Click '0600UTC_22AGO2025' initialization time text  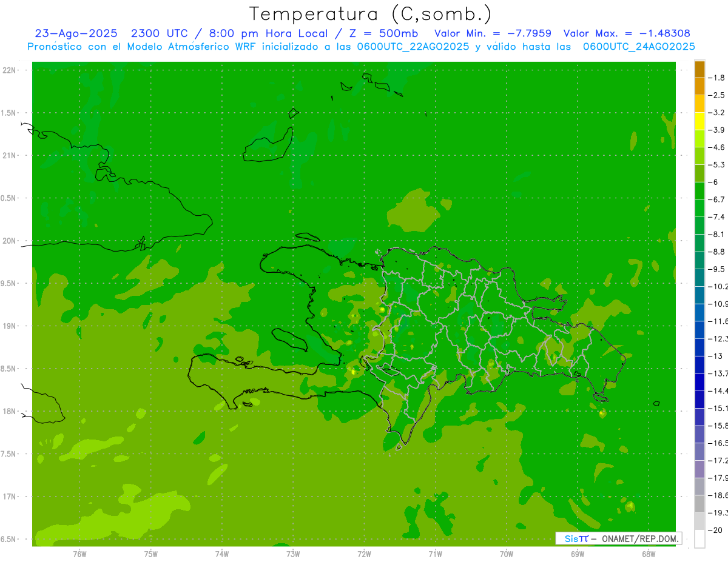coord(414,47)
